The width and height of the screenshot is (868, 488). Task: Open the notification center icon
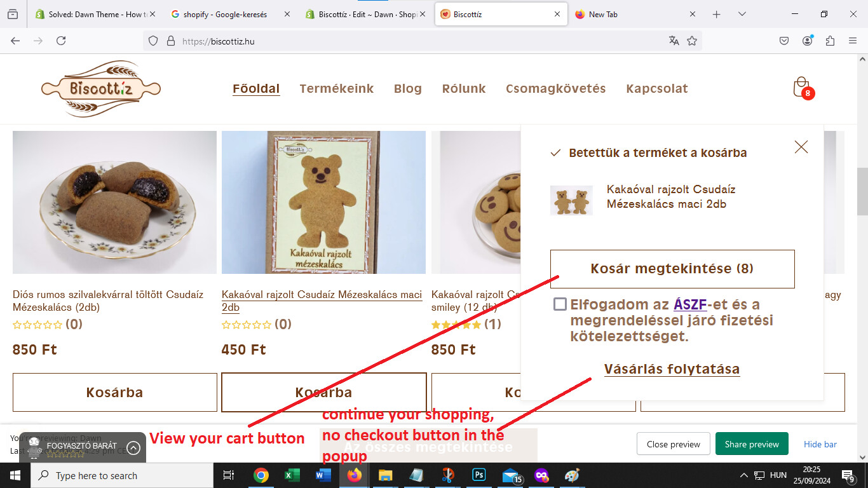[849, 475]
